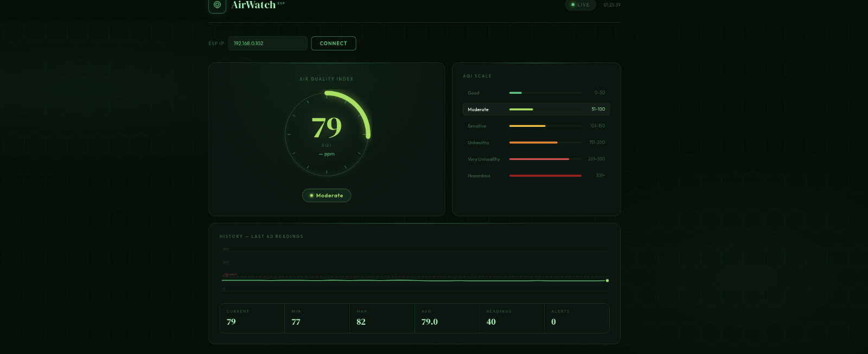Click the CURRENT stat showing 79
The width and height of the screenshot is (868, 354).
click(252, 318)
